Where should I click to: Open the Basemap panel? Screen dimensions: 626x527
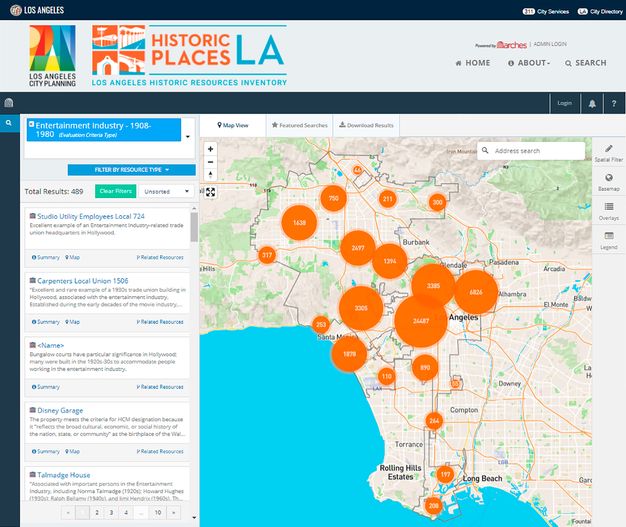(x=608, y=181)
